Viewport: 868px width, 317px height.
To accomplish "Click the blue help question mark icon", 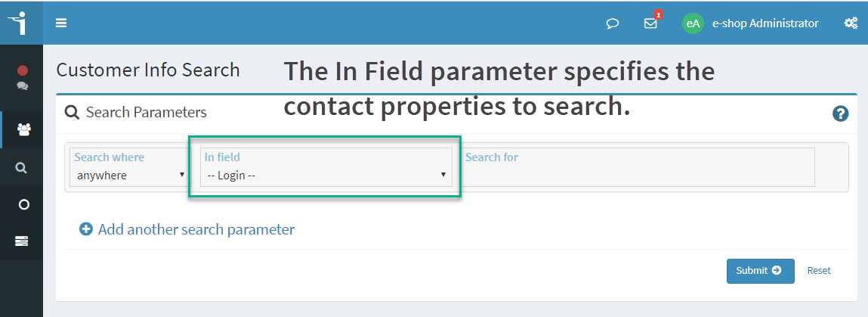I will pos(840,114).
